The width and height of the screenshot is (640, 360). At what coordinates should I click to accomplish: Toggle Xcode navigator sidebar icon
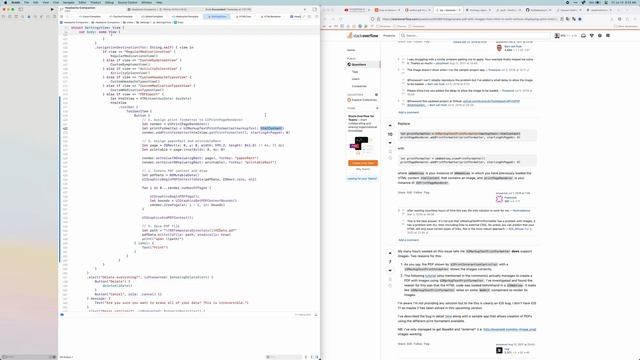point(20,9)
